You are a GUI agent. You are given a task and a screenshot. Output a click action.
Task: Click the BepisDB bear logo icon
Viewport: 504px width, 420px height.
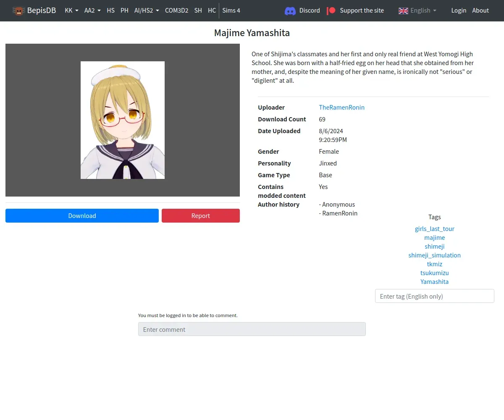pos(18,10)
